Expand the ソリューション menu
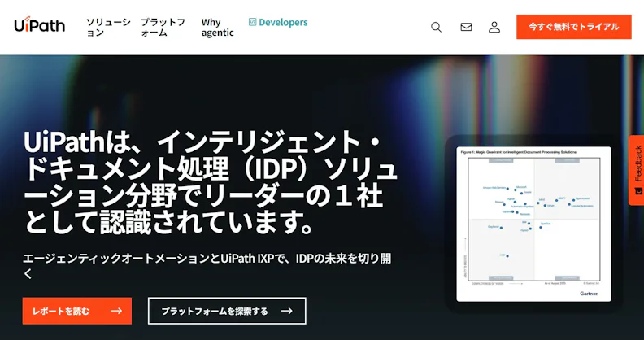Viewport: 644px width, 340px height. [x=108, y=28]
